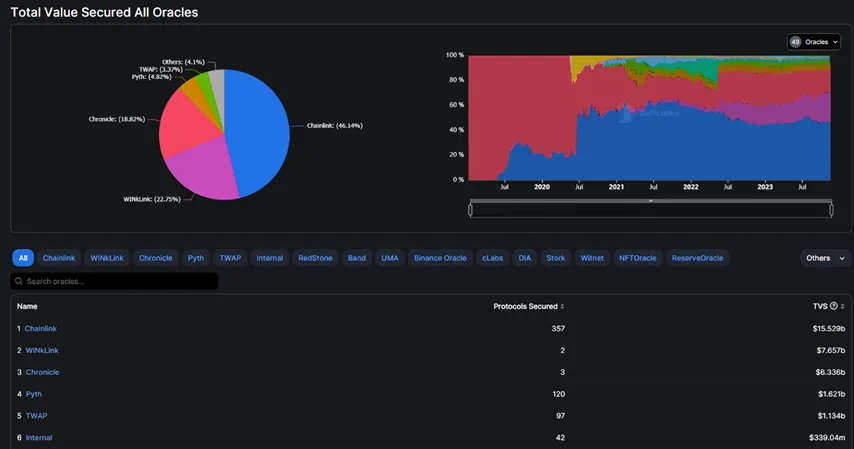Filter by Witnet chip

click(592, 258)
